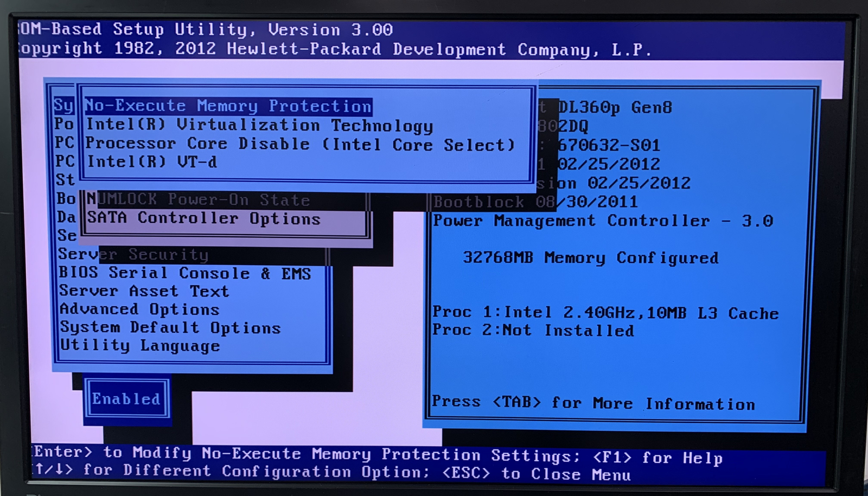Click Power Management Controller - 3.0 text

(x=603, y=221)
